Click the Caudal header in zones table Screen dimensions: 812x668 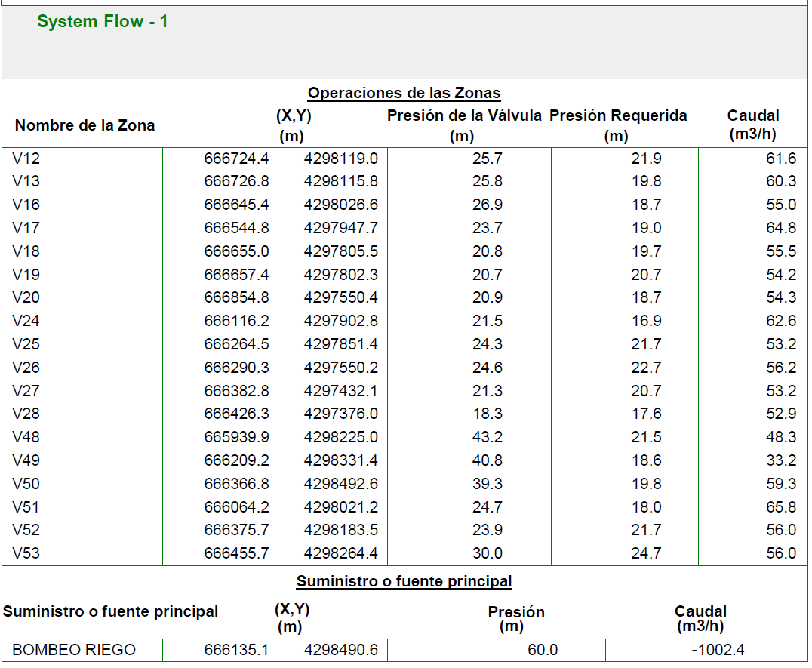point(752,116)
